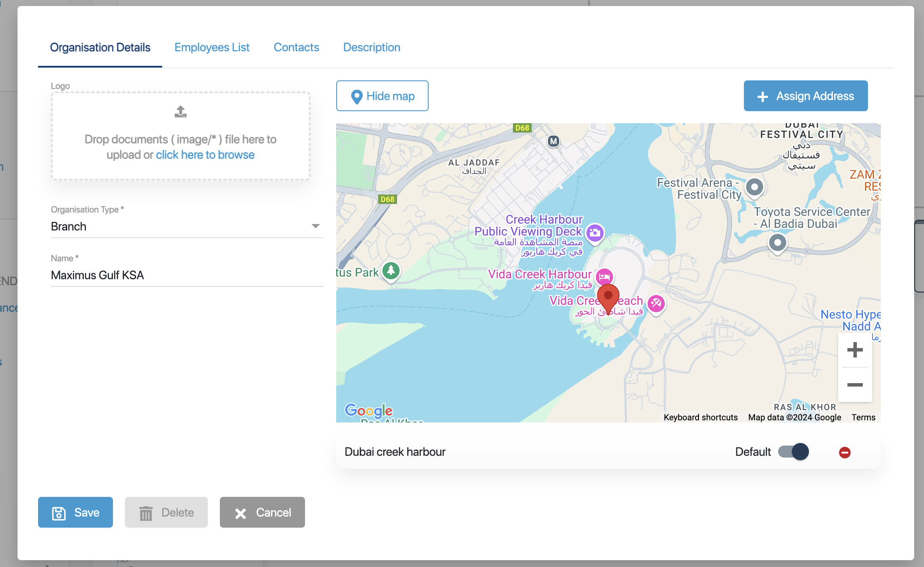Viewport: 924px width, 567px height.
Task: Open map Keyboard shortcuts
Action: (701, 417)
